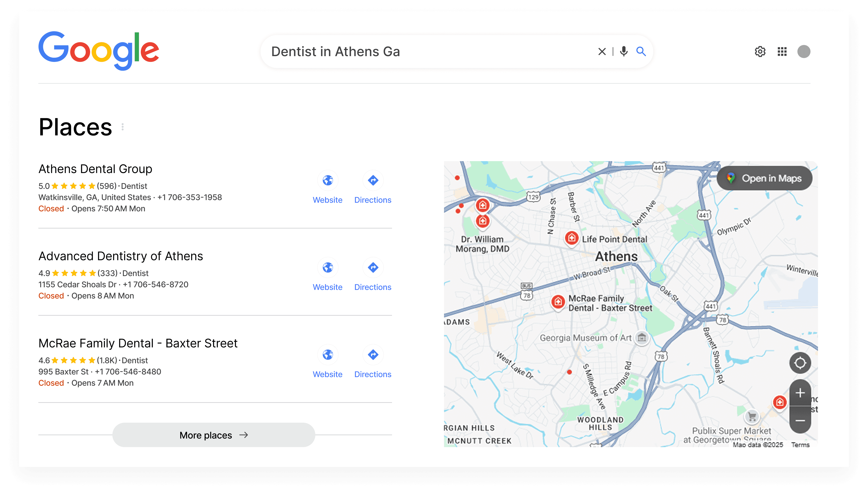Click More places button
This screenshot has height=494, width=868.
[214, 435]
